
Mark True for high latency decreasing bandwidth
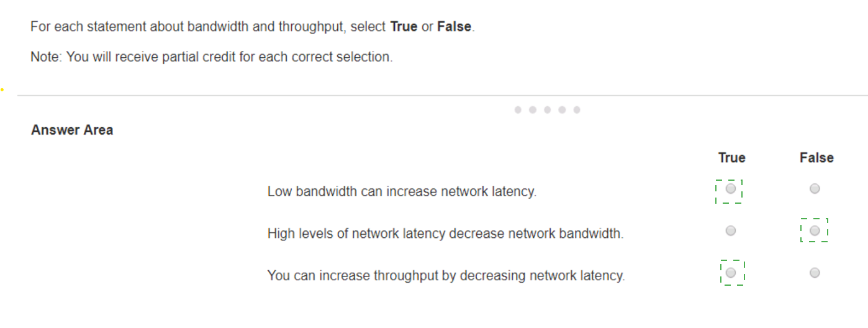click(x=731, y=231)
